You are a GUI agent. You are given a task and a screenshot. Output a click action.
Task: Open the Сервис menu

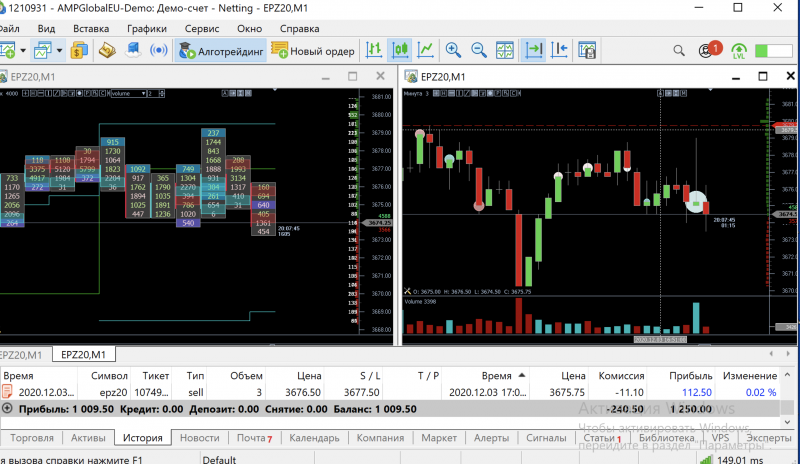click(202, 29)
